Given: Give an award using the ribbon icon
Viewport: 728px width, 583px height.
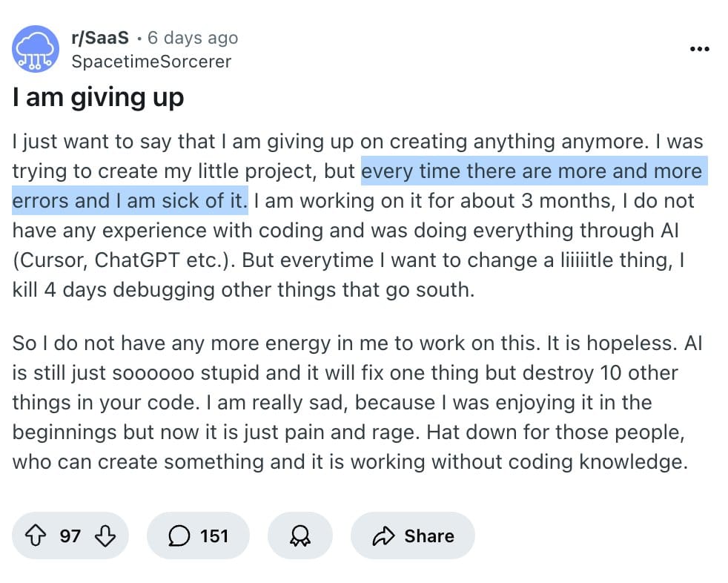Looking at the screenshot, I should (x=300, y=536).
